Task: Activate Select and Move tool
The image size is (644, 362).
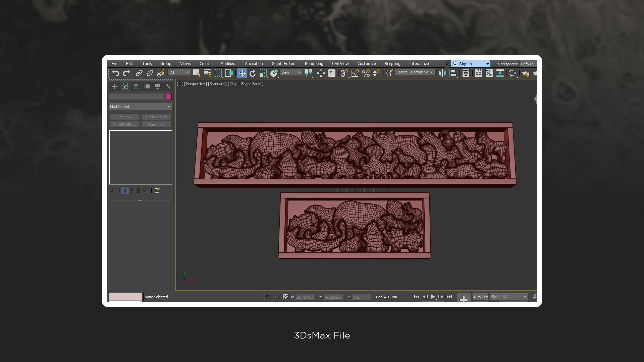Action: point(241,73)
